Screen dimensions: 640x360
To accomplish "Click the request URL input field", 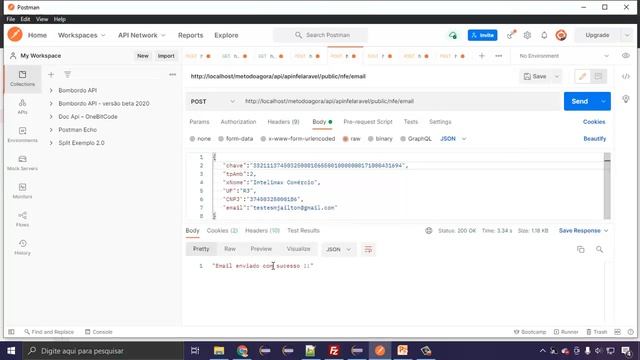I will point(401,101).
